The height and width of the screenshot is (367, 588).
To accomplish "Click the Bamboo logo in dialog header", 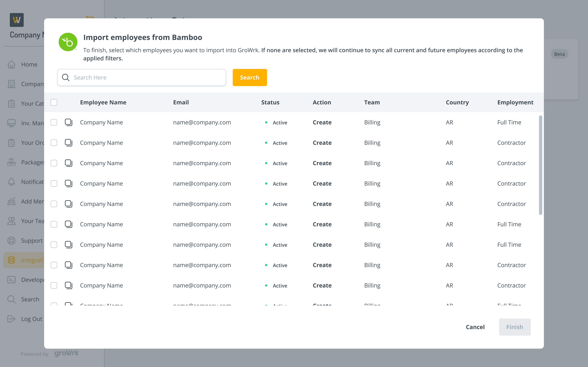I will pyautogui.click(x=68, y=42).
